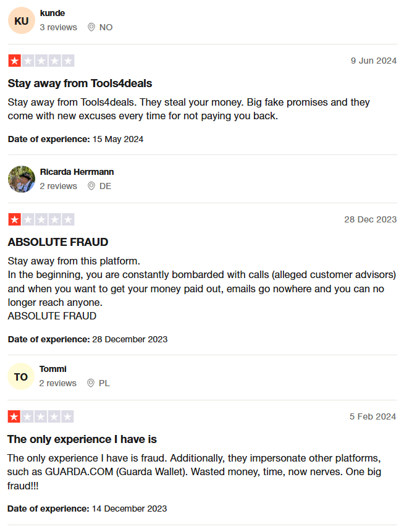Click the location pin icon next to DE

tap(91, 186)
